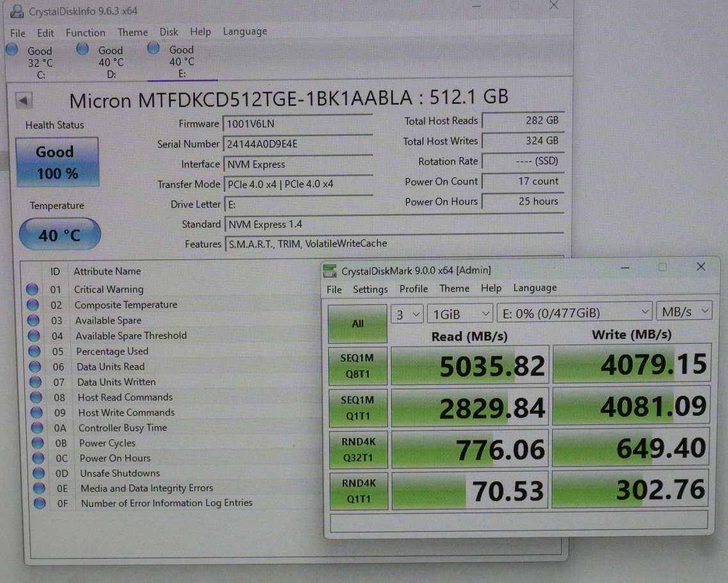Screen dimensions: 728x583
Task: Open the test size dropdown showing 1GiB
Action: click(x=460, y=314)
